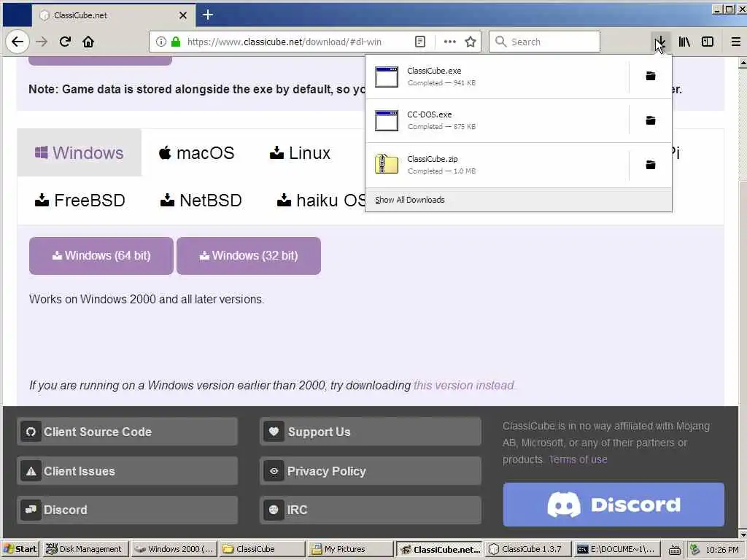747x560 pixels.
Task: Switch to ClassiCube 1.3.7 taskbar window
Action: pyautogui.click(x=528, y=549)
